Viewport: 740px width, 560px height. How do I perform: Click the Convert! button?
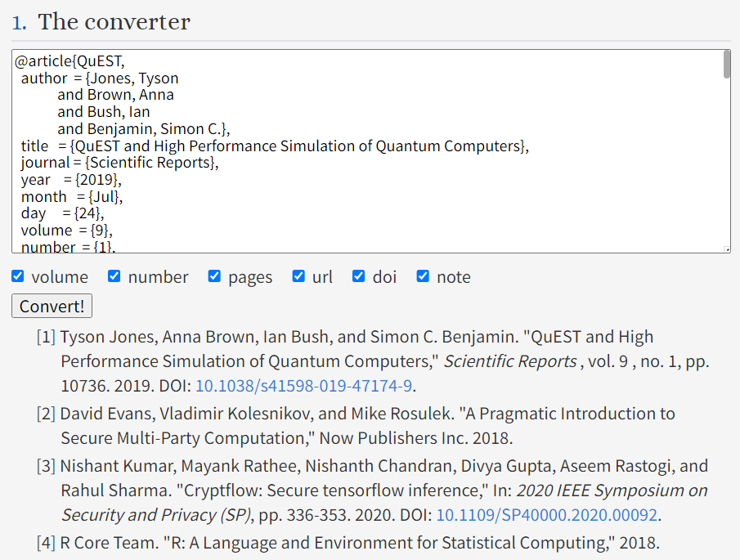pos(52,307)
